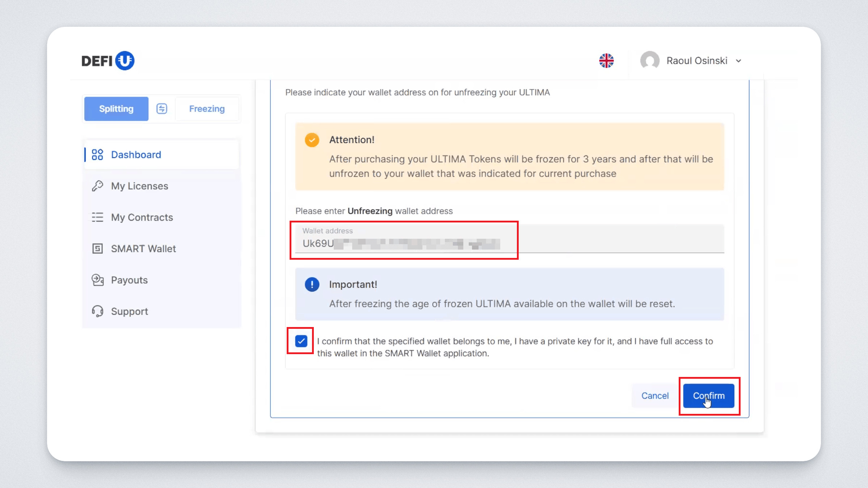The width and height of the screenshot is (868, 488).
Task: Click the Dashboard grid icon
Action: (97, 155)
